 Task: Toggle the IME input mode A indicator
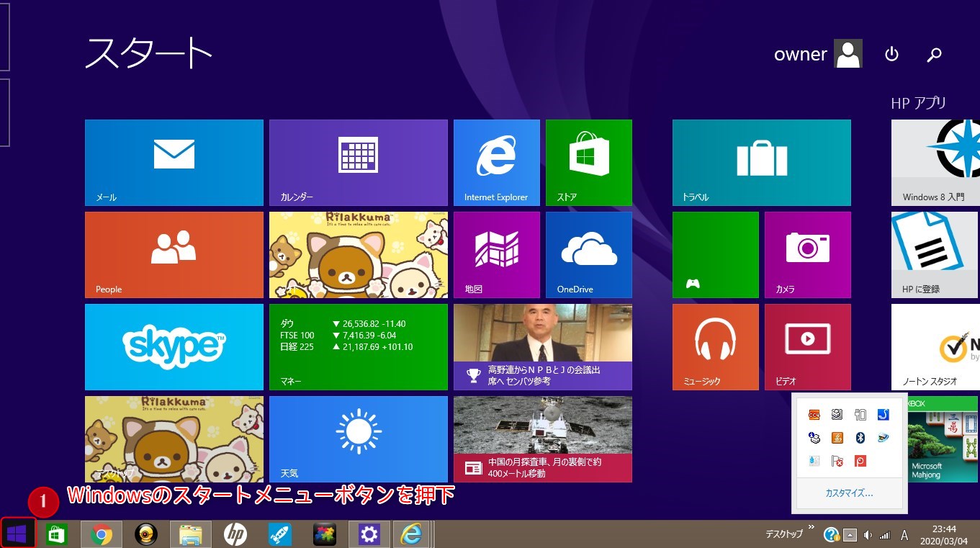pyautogui.click(x=904, y=535)
